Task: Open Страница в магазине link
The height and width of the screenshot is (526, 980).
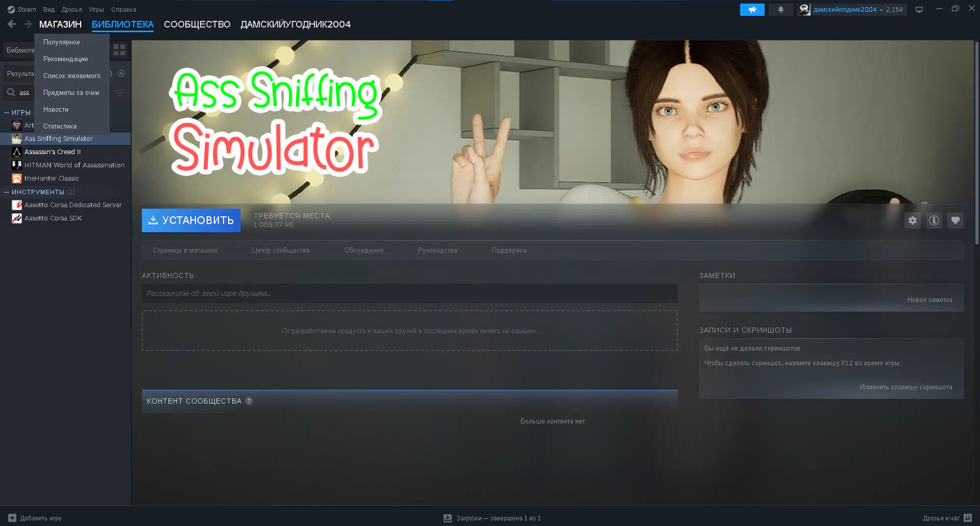Action: [185, 250]
